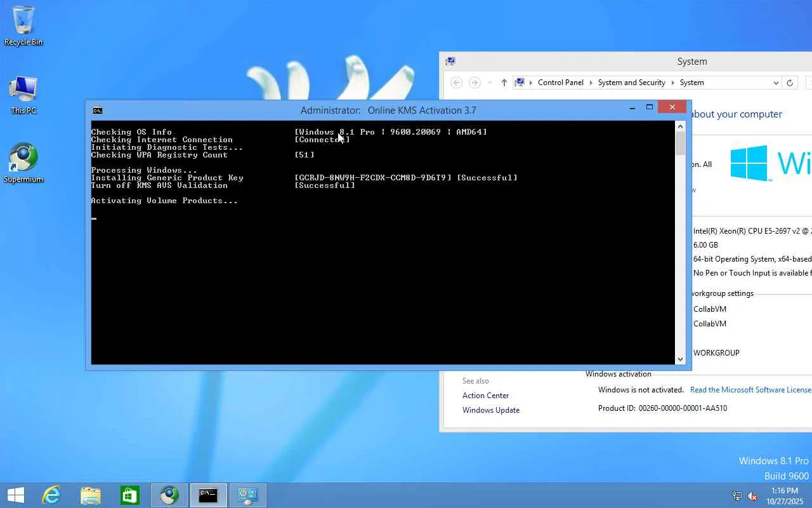Open the Action Center link
The width and height of the screenshot is (812, 508).
tap(486, 396)
